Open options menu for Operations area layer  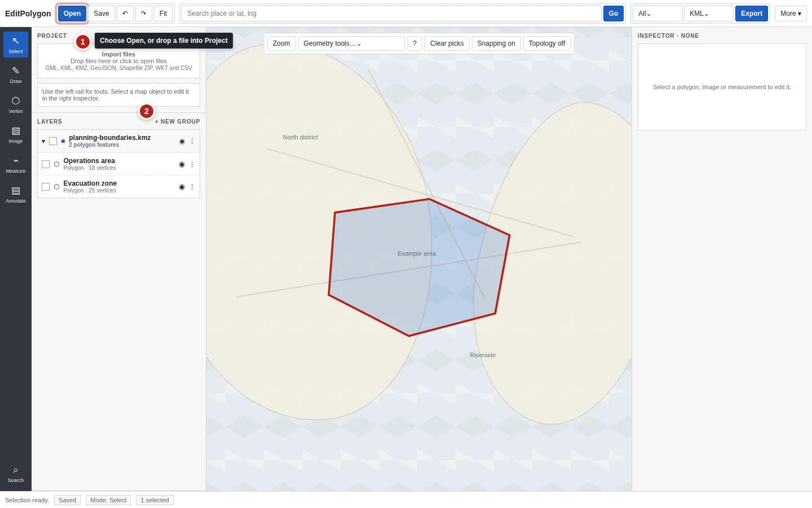[192, 164]
